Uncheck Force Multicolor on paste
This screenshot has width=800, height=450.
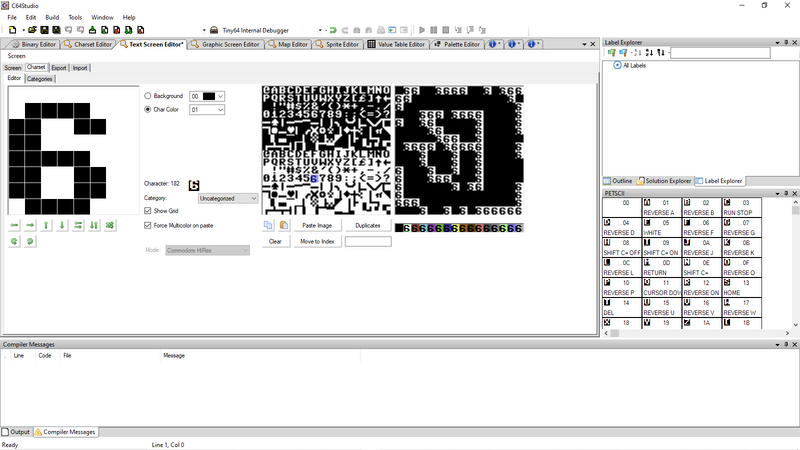pyautogui.click(x=149, y=226)
